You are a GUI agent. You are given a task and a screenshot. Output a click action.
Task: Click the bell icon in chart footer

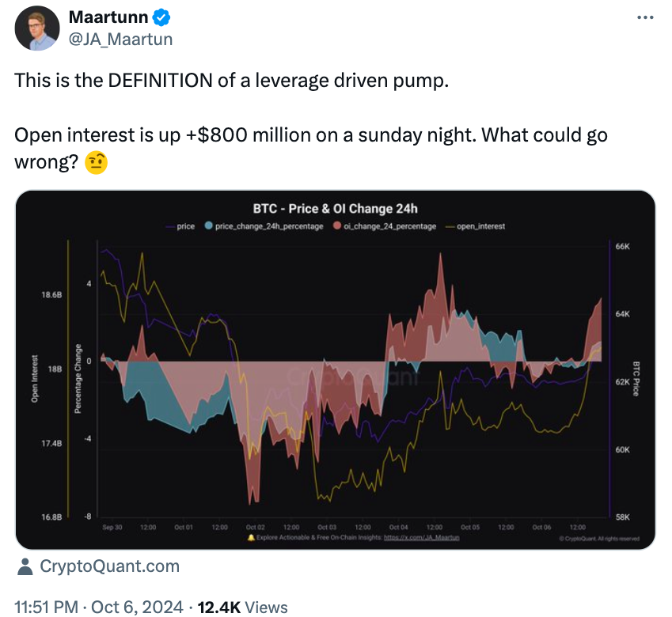(251, 538)
